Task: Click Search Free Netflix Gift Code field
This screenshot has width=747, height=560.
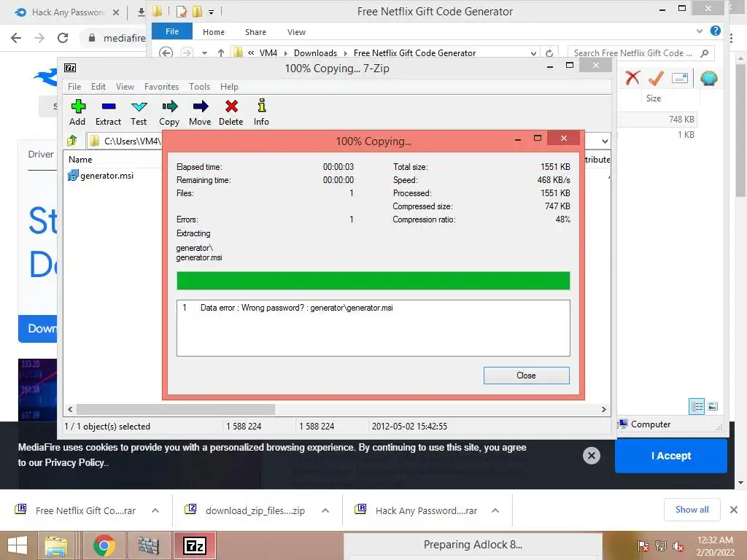Action: click(x=640, y=52)
